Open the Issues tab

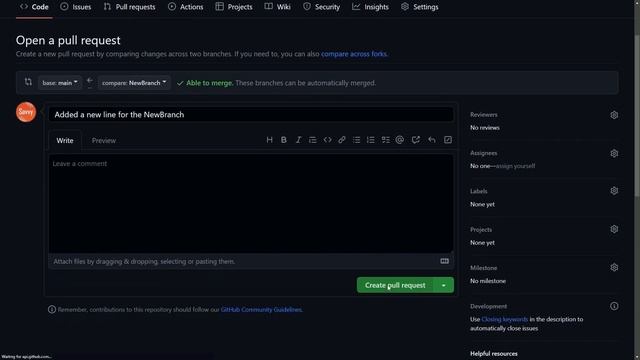(x=76, y=7)
